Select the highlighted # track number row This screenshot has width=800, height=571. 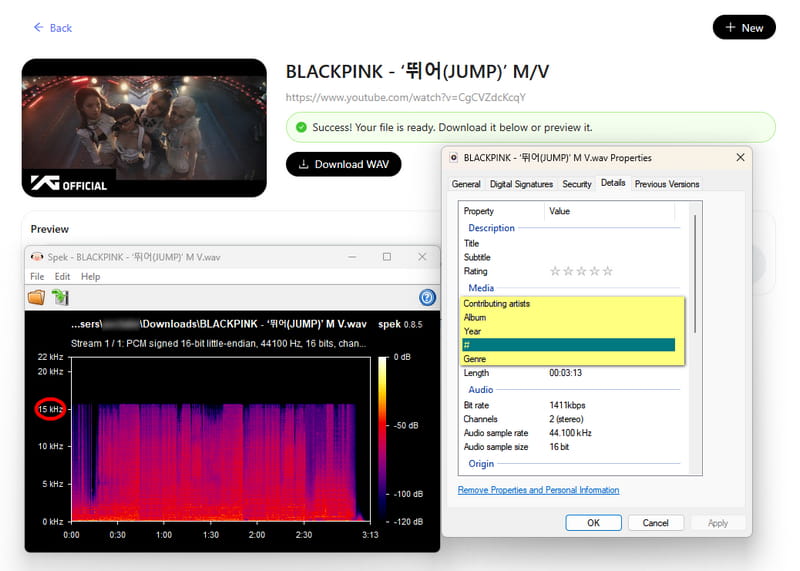tap(568, 345)
